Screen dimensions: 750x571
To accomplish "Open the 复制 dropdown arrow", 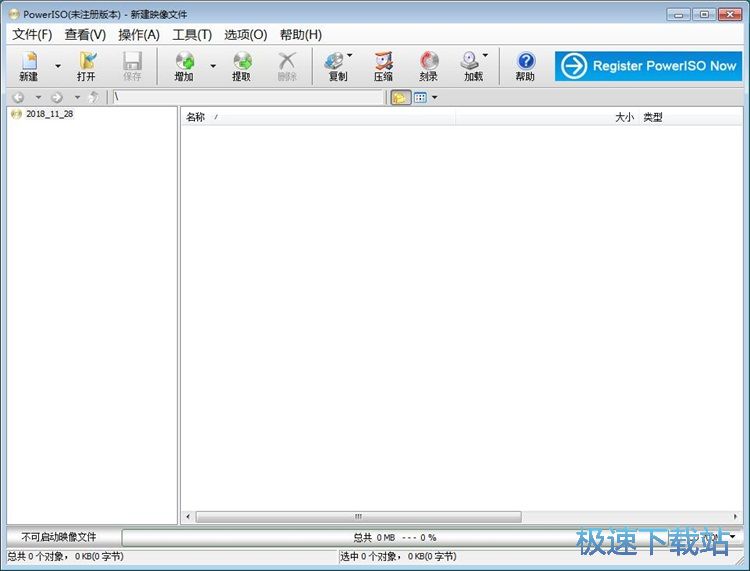I will [x=350, y=55].
